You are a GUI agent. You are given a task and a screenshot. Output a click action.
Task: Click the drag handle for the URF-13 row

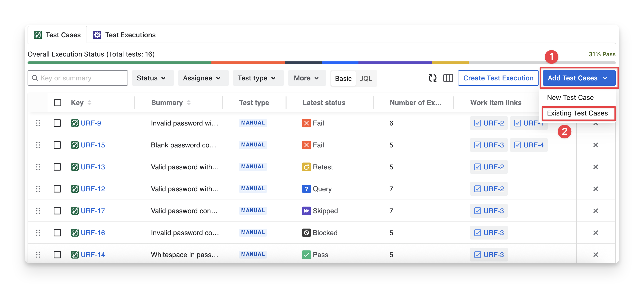coord(38,167)
